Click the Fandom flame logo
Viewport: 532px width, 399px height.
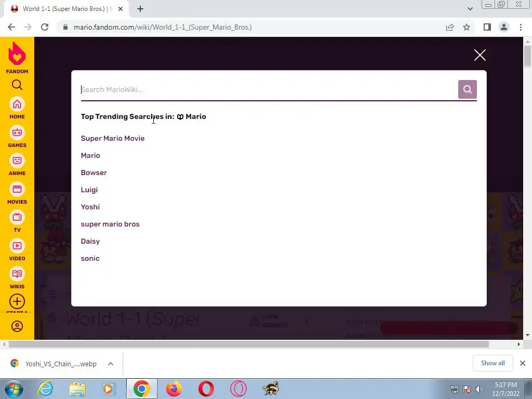pos(17,54)
